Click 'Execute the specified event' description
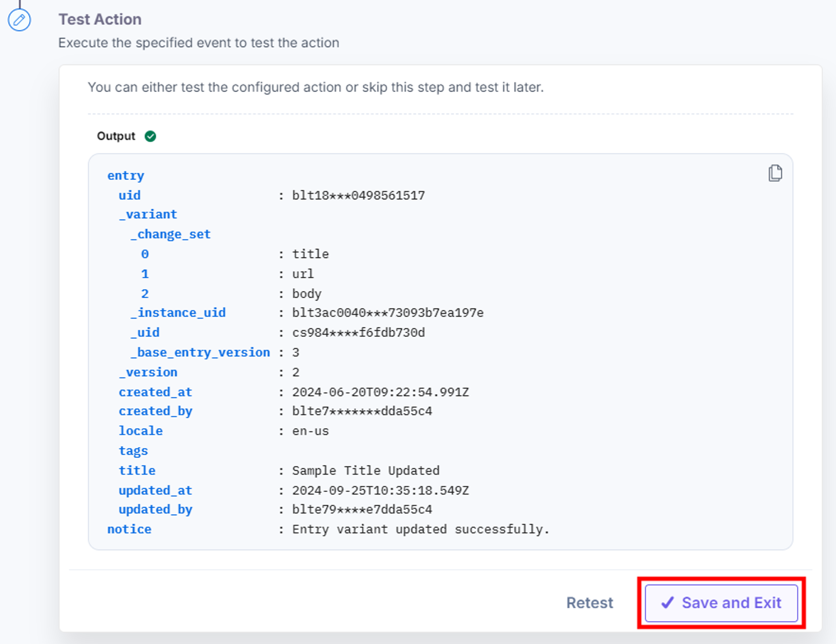The image size is (836, 644). (199, 43)
